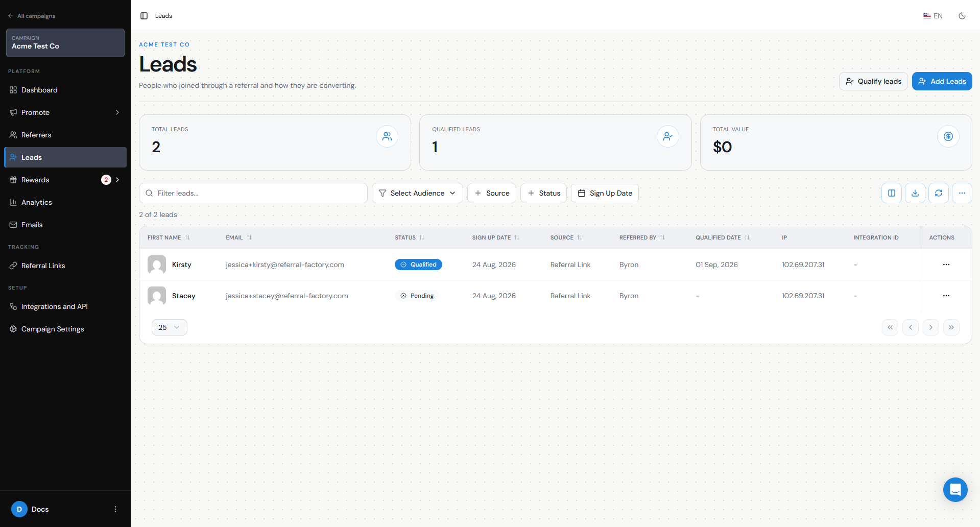Image resolution: width=980 pixels, height=527 pixels.
Task: Sort by Sign Up Date column
Action: tap(496, 237)
